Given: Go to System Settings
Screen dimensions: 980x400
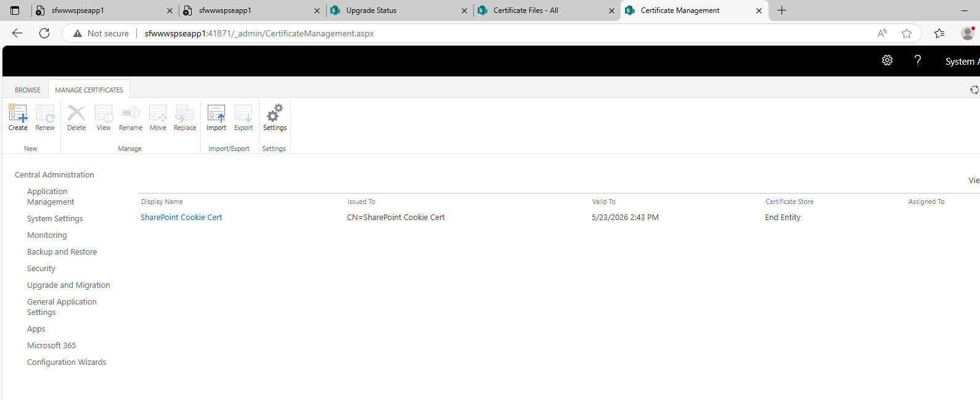Looking at the screenshot, I should pos(55,219).
